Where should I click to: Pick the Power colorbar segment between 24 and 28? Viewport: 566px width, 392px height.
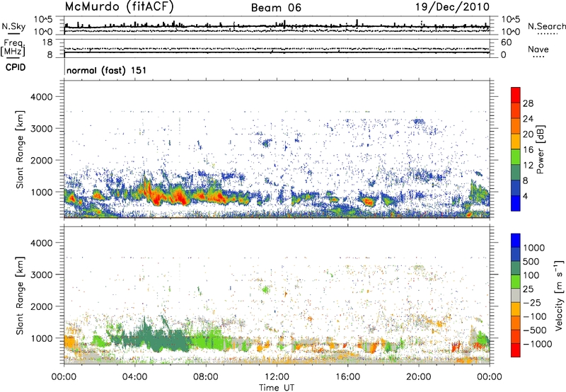pos(516,110)
